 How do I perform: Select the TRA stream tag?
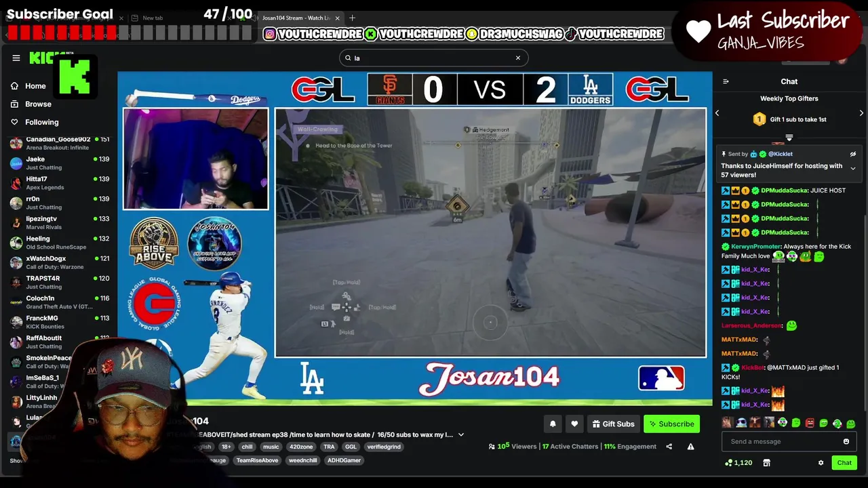[x=329, y=447]
